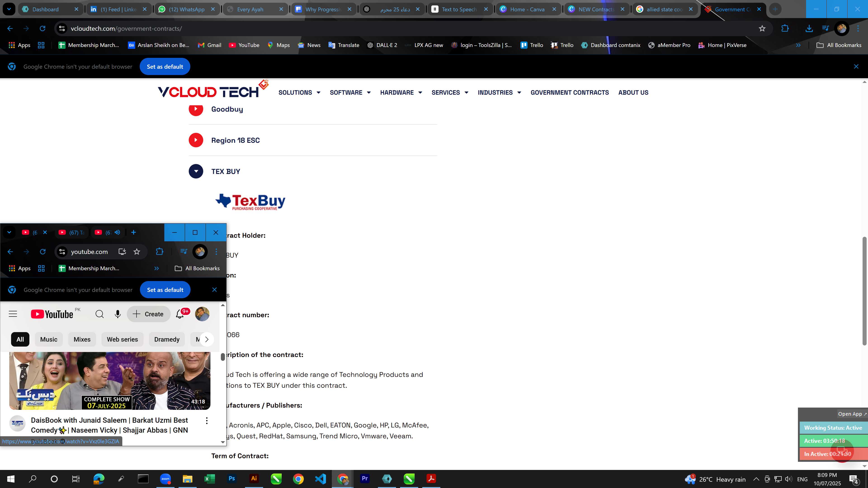The width and height of the screenshot is (868, 488).
Task: Open HARDWARE dropdown menu
Action: click(401, 93)
